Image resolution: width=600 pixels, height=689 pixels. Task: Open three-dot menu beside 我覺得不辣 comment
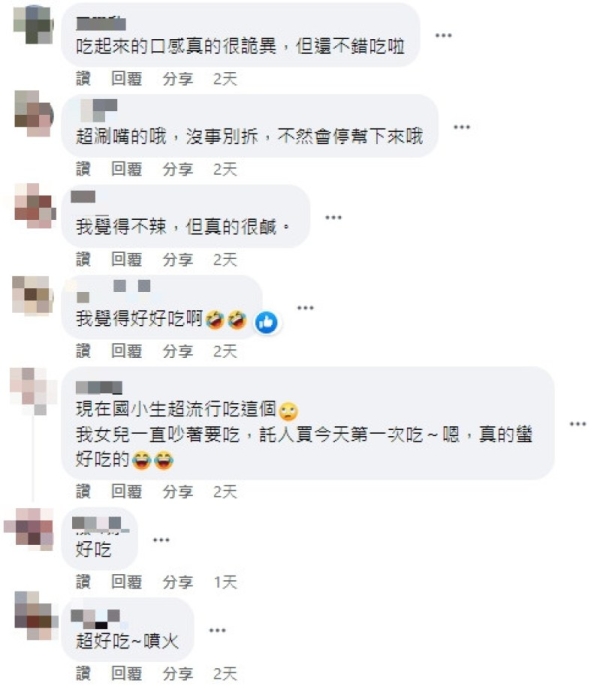coord(333,217)
